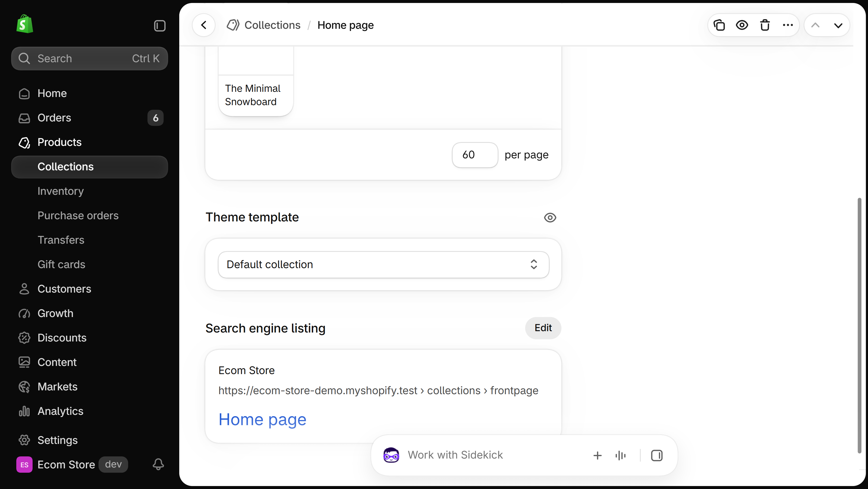Open Customers in the sidebar

point(90,289)
